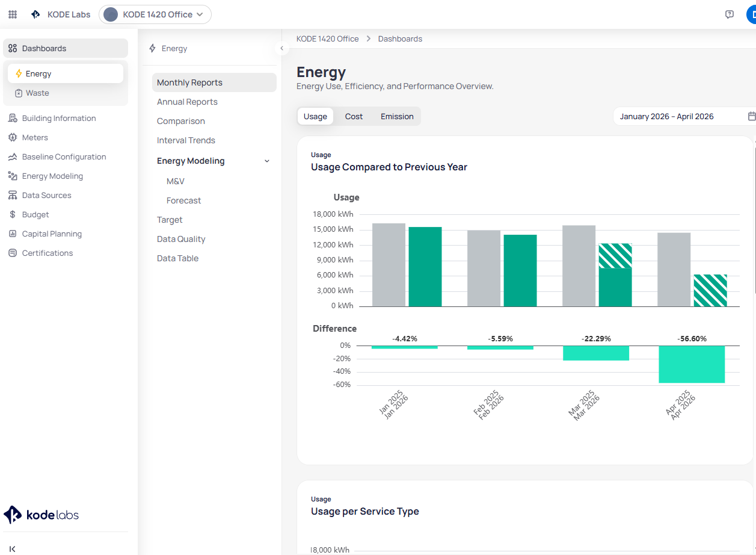Viewport: 756px width, 555px height.
Task: Collapse the Energy secondary panel chevron
Action: (281, 48)
